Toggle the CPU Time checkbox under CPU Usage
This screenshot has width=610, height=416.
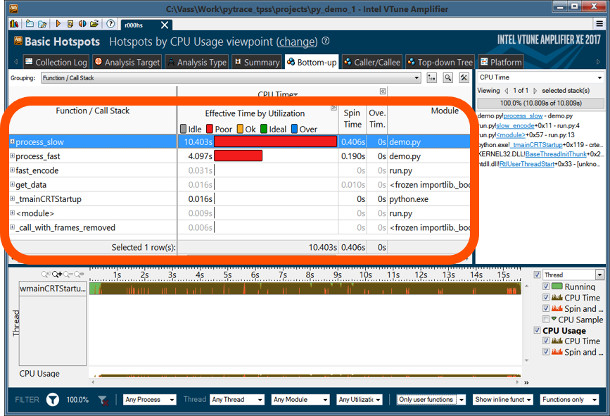pyautogui.click(x=546, y=341)
